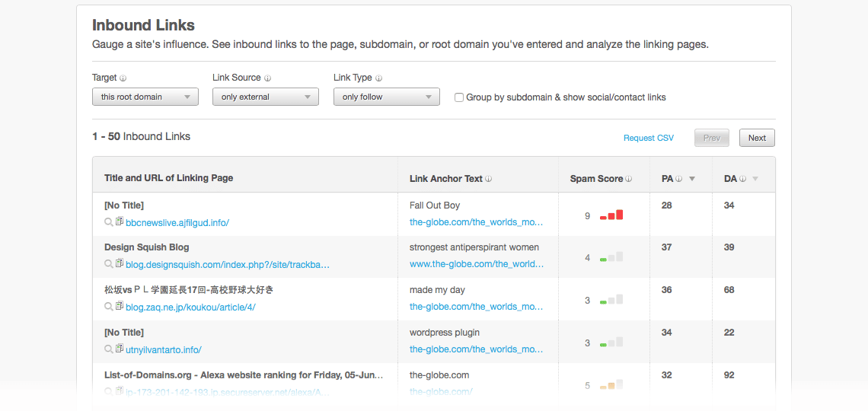
Task: Open the Target 'this root domain' dropdown
Action: (x=145, y=97)
